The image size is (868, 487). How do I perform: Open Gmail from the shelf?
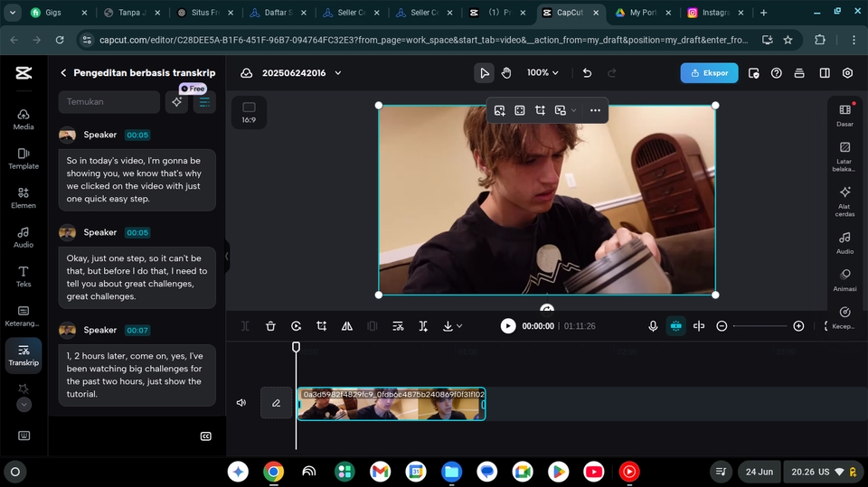click(x=380, y=472)
